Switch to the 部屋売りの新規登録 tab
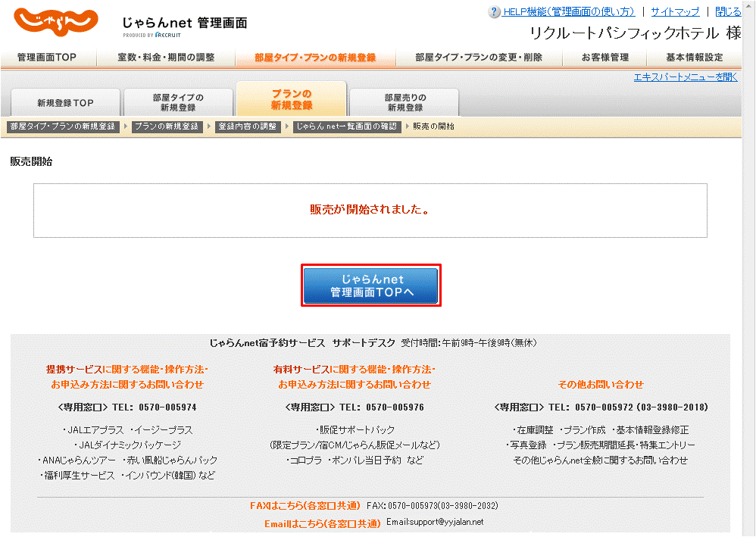Image resolution: width=756 pixels, height=537 pixels. [402, 101]
